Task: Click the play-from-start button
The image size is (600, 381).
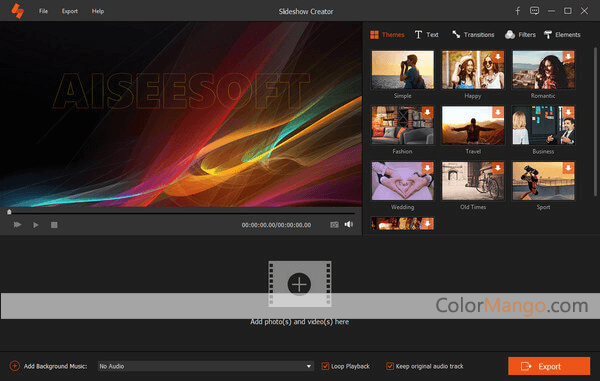Action: point(17,225)
